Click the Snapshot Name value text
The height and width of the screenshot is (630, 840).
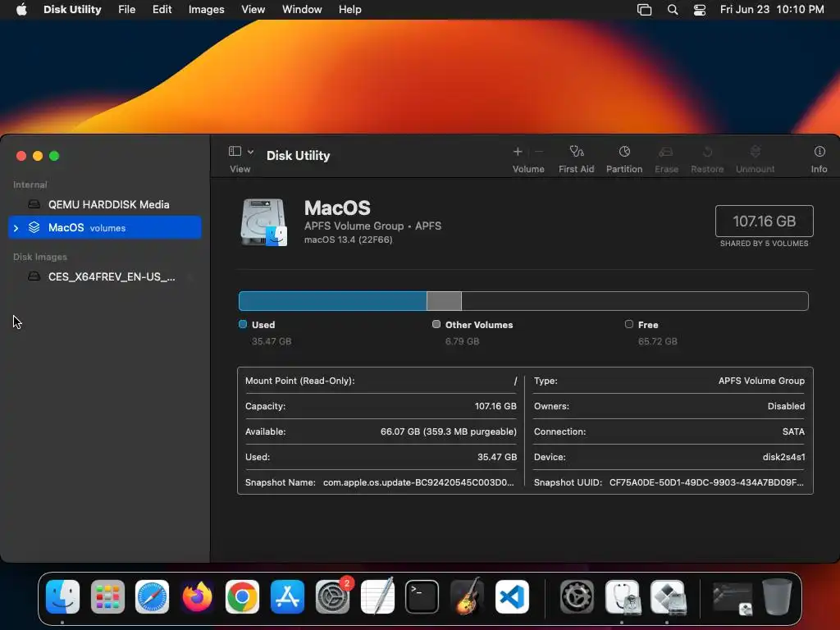tap(418, 482)
